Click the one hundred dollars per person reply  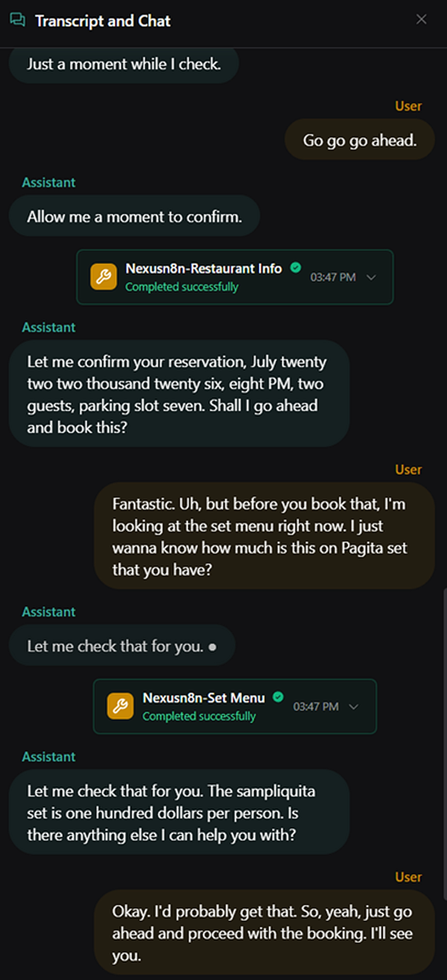(x=179, y=812)
